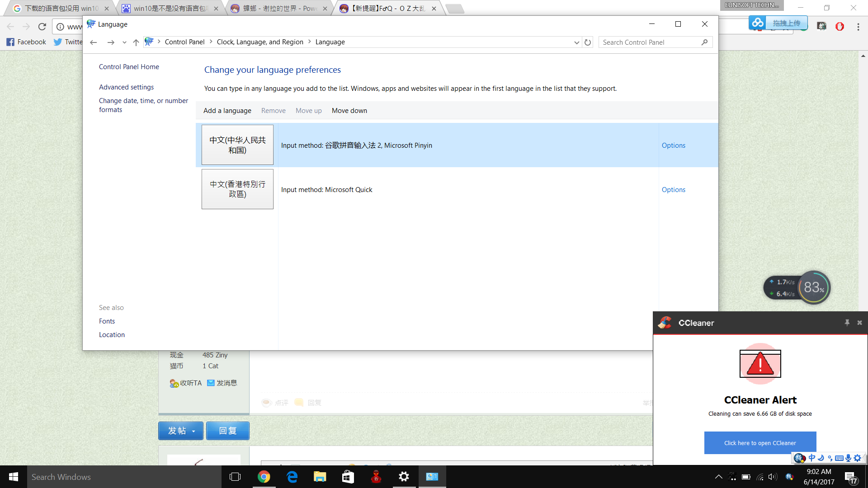Image resolution: width=868 pixels, height=488 pixels.
Task: Select 中文(香港特別行政區) language tile
Action: [x=237, y=189]
